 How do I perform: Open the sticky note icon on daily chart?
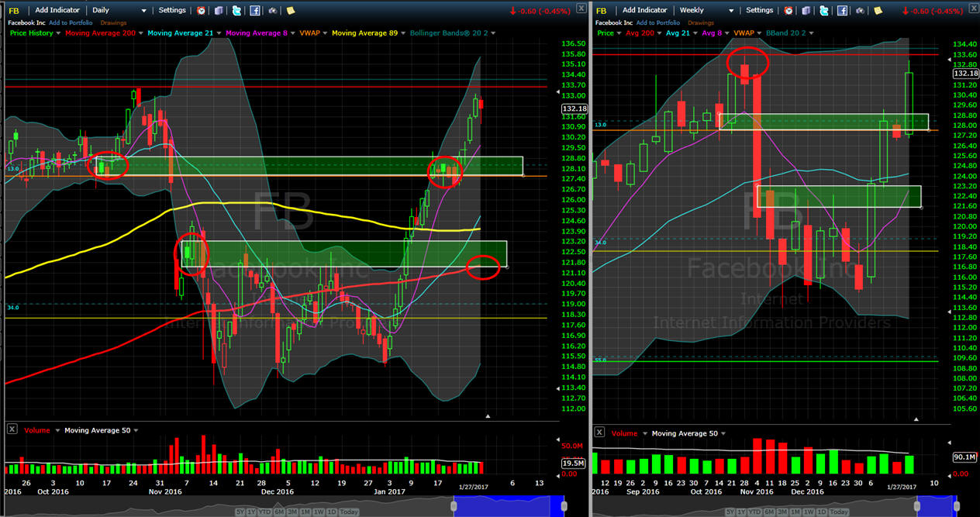291,11
